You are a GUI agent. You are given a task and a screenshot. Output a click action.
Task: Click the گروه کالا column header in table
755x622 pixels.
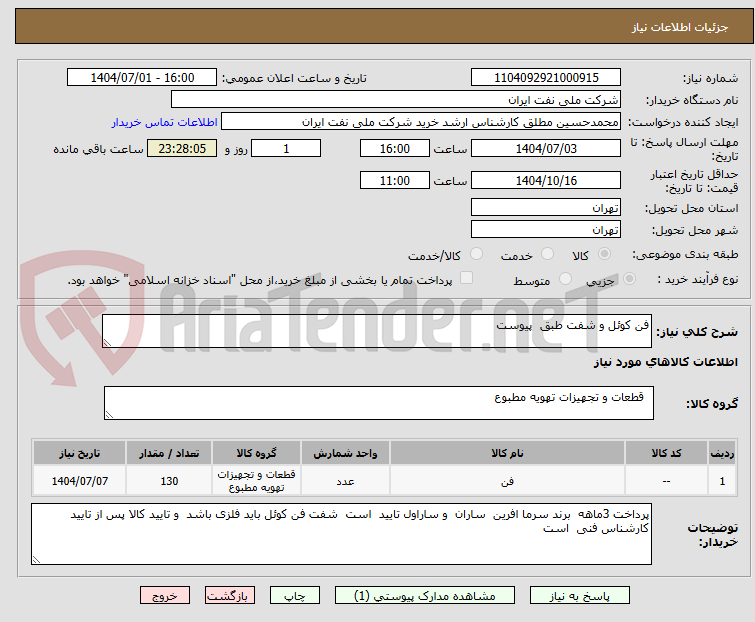[x=257, y=453]
